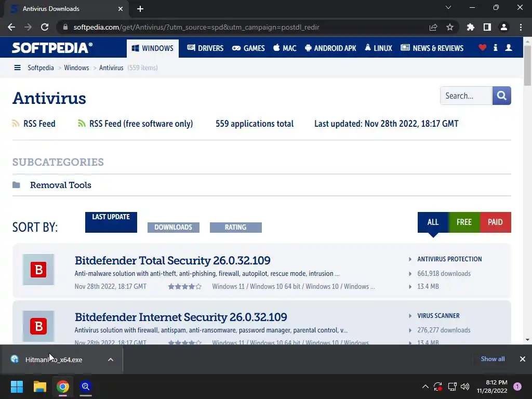Click the green RSS free software icon
Screen dimensions: 532x399
[82, 124]
